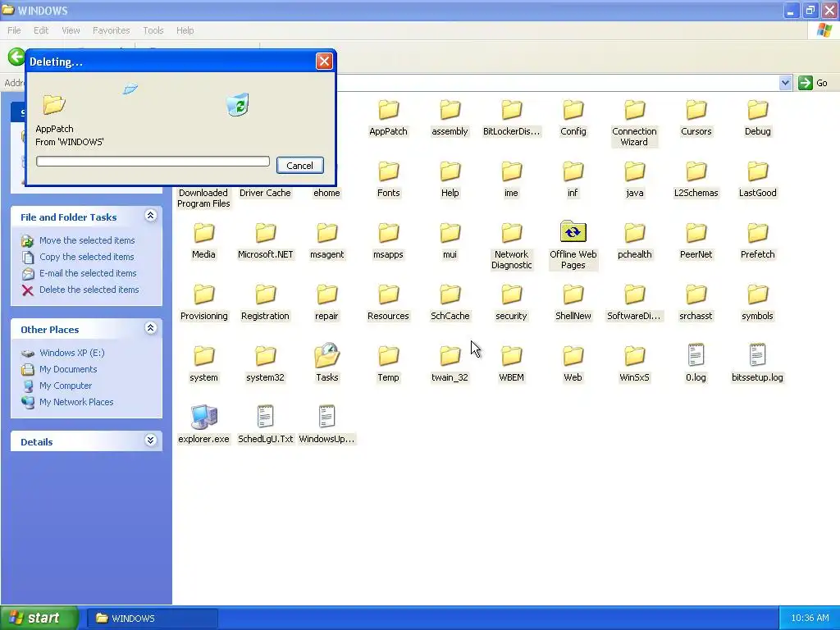Select the Tasks scheduled folder icon
Viewport: 840px width, 630px height.
coord(326,354)
